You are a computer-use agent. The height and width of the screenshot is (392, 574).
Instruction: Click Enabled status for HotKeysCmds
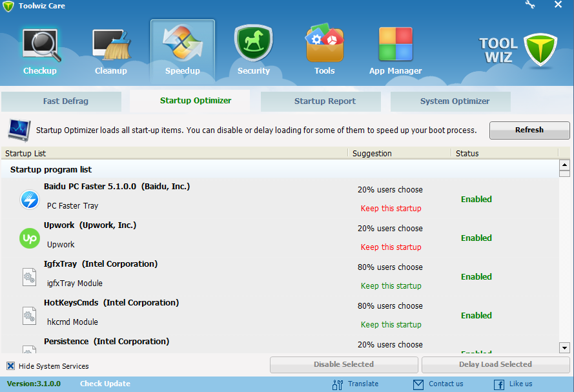[x=477, y=316]
